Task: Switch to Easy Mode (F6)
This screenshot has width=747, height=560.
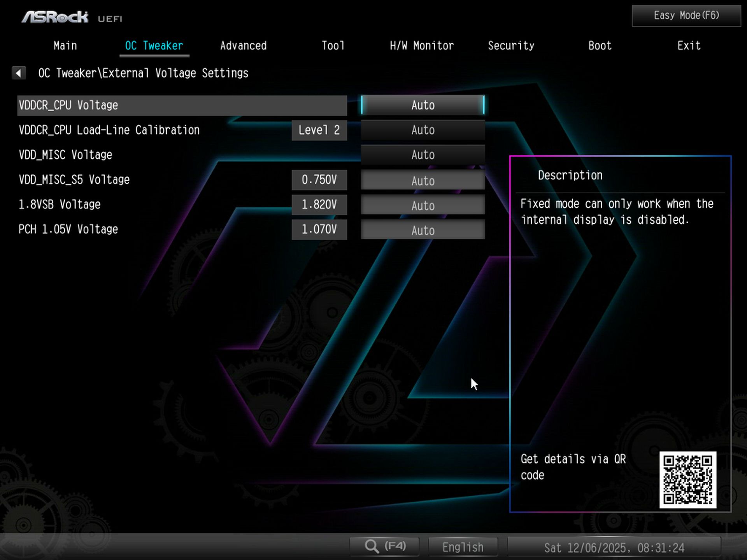Action: (x=685, y=15)
